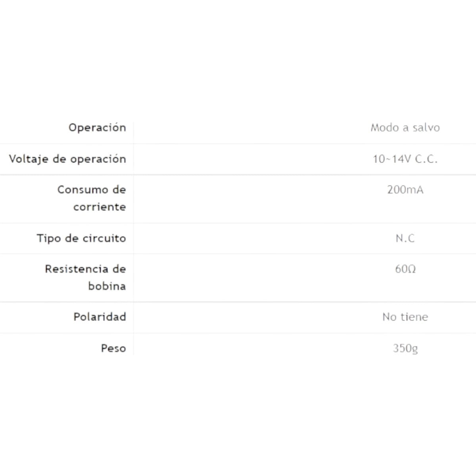Click the 'Voltaje de operación' label
476x476 pixels.
67,159
